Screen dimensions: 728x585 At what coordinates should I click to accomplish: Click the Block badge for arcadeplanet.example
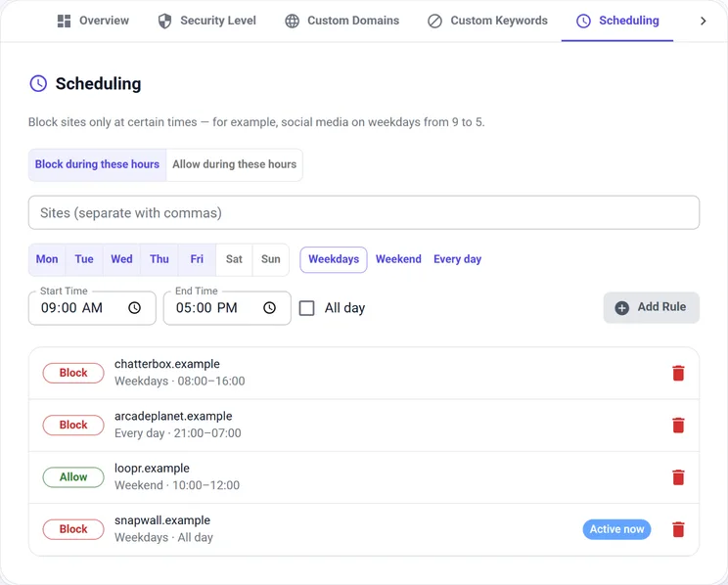73,425
